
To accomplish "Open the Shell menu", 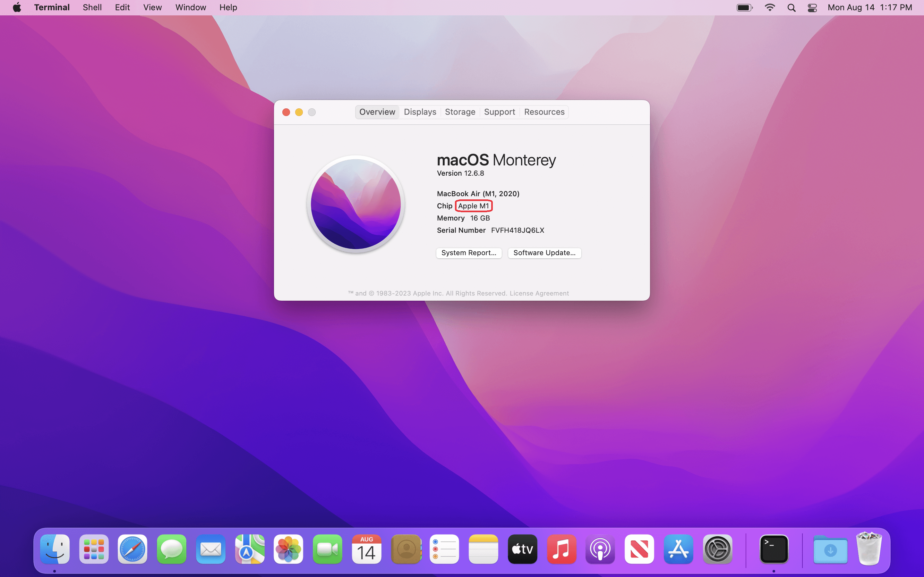I will pos(92,8).
